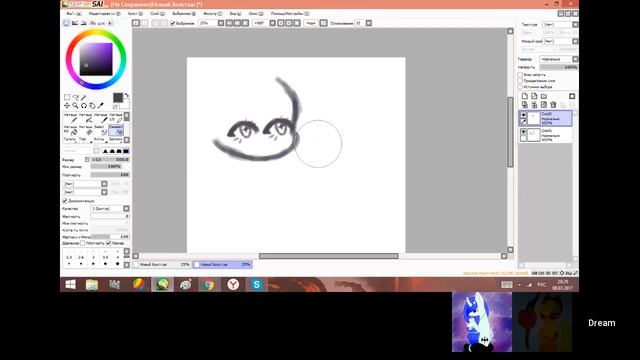This screenshot has width=640, height=360.
Task: Click the redo button in toolbar
Action: pos(144,23)
